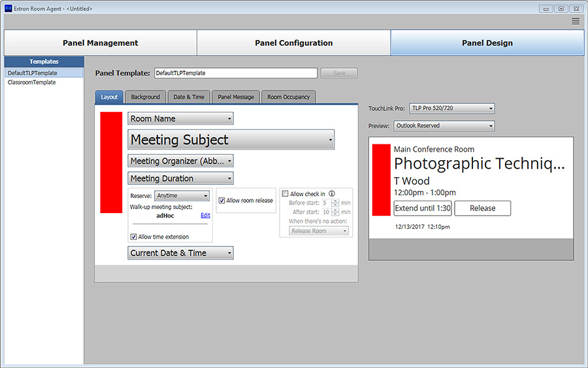
Task: Select ClassroomTemplate in the Templates list
Action: pos(31,82)
